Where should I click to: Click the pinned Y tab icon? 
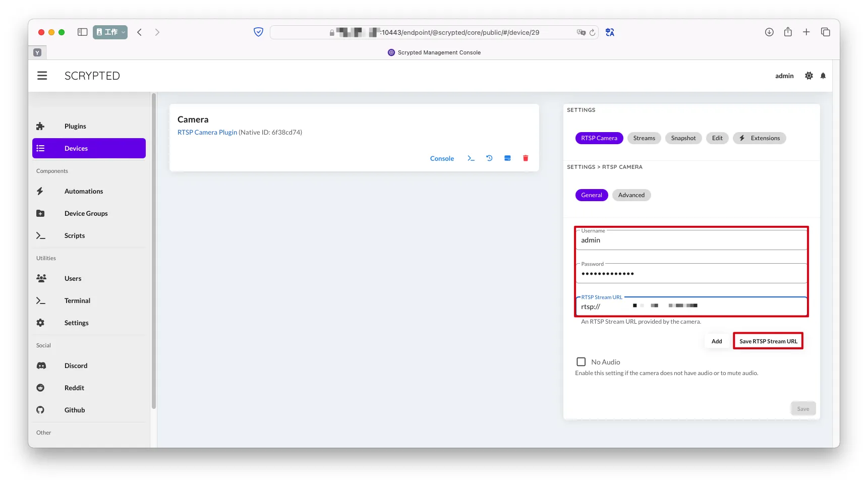tap(37, 52)
